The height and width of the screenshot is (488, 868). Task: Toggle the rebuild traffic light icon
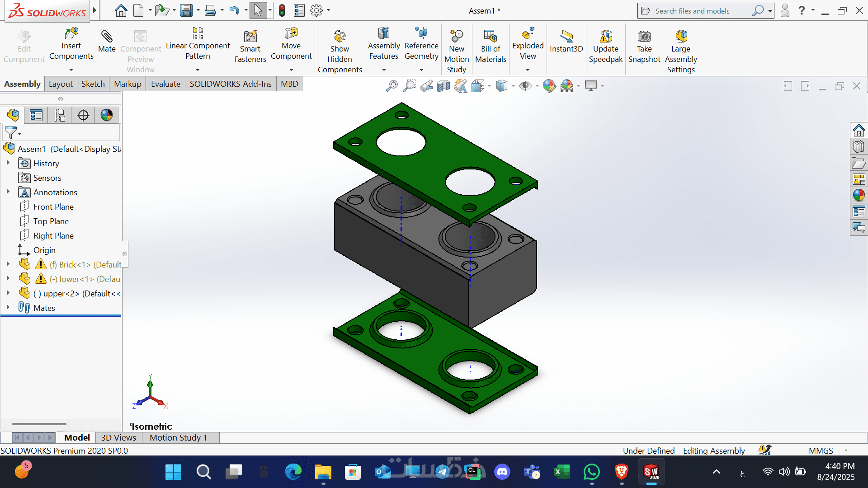[282, 10]
